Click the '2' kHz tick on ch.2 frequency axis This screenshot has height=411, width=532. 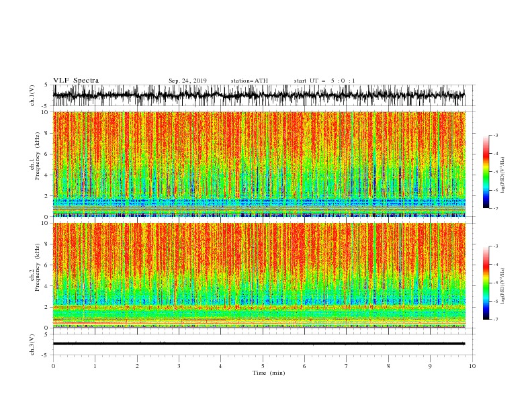(x=46, y=307)
